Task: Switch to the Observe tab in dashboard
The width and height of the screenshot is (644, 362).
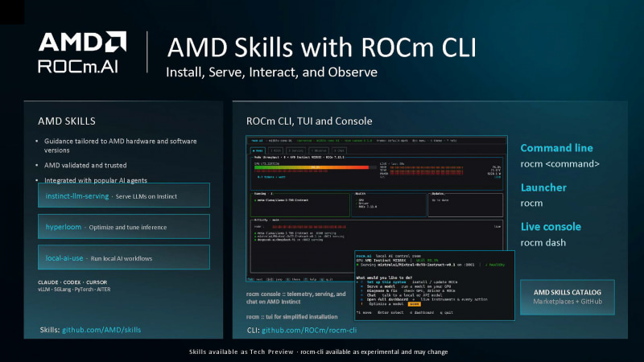Action: (319, 150)
